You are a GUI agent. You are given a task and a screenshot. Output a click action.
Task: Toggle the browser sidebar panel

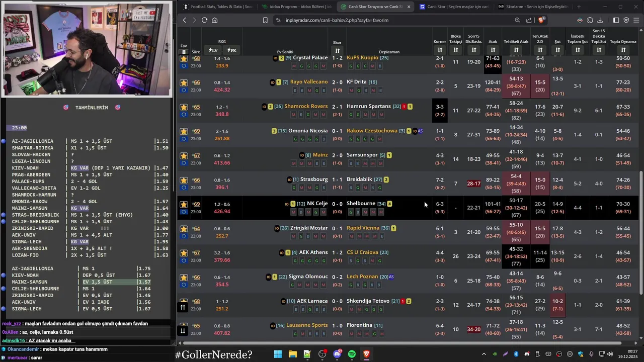point(616,20)
